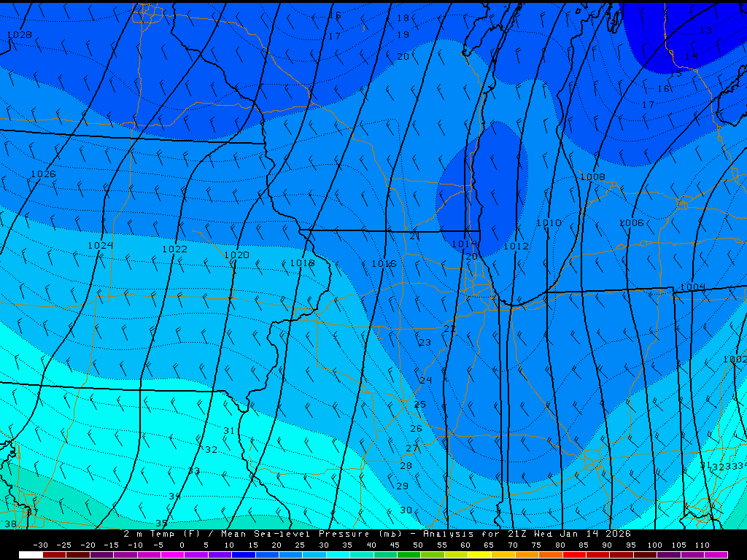747x560 pixels.
Task: Select the 1024 isobar label
Action: coord(100,245)
